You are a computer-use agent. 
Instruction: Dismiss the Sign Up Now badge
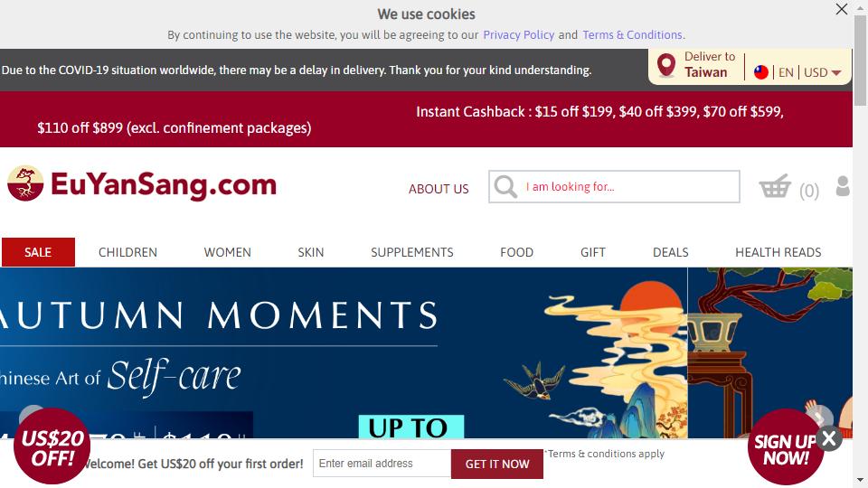click(829, 439)
